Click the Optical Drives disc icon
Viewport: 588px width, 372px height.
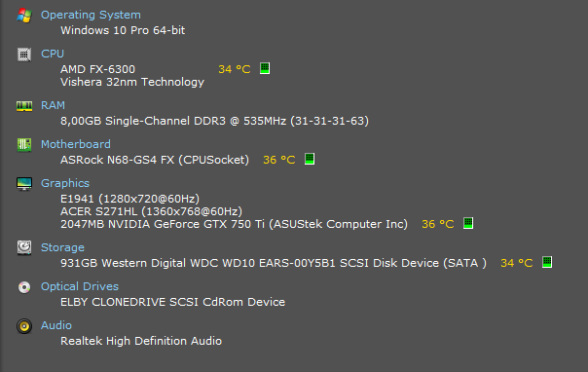point(24,287)
